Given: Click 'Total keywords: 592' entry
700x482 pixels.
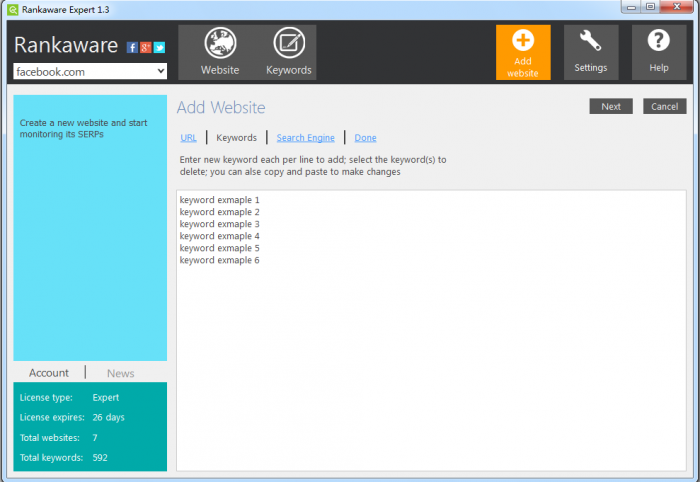Looking at the screenshot, I should 63,457.
